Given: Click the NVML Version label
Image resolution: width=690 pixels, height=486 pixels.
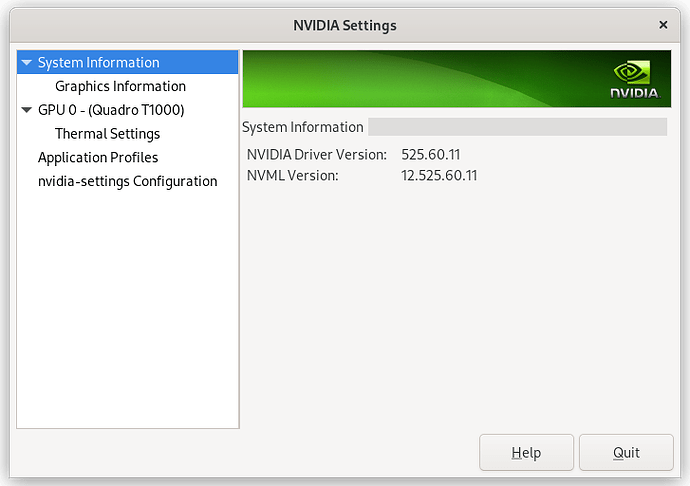Looking at the screenshot, I should [293, 176].
